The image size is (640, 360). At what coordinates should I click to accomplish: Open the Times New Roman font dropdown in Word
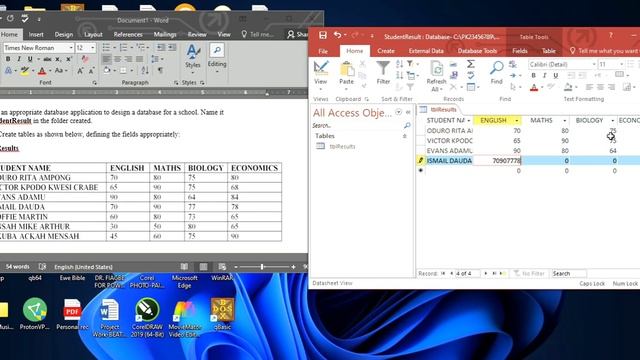pyautogui.click(x=71, y=48)
